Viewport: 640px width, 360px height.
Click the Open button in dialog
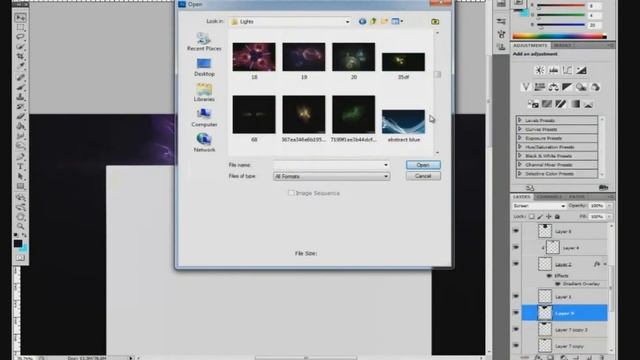click(x=423, y=165)
